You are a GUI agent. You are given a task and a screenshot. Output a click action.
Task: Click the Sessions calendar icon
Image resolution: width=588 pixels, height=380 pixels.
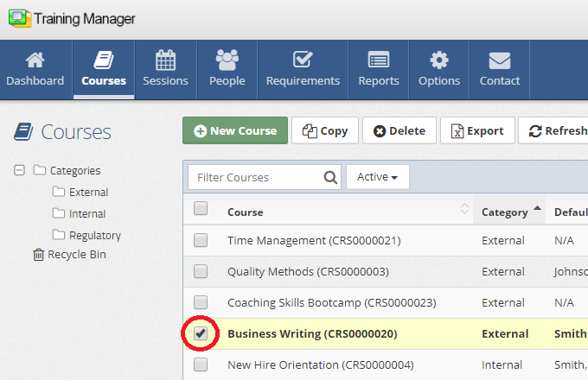point(165,60)
